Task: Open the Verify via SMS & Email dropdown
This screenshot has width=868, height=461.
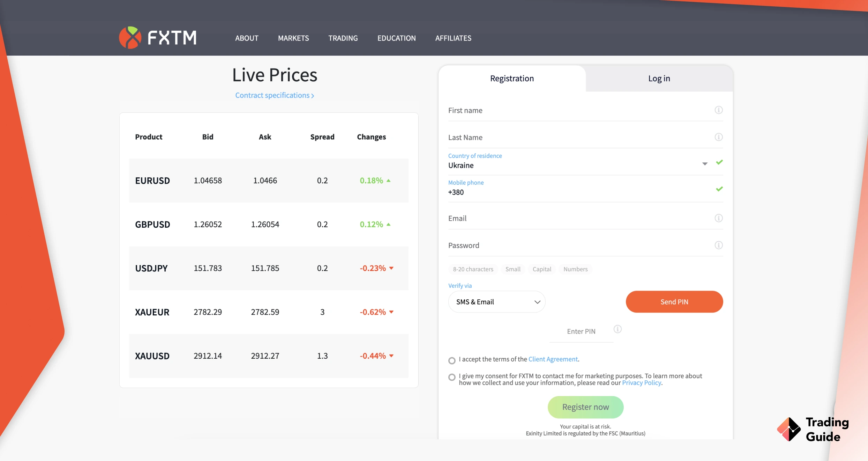Action: click(x=496, y=302)
